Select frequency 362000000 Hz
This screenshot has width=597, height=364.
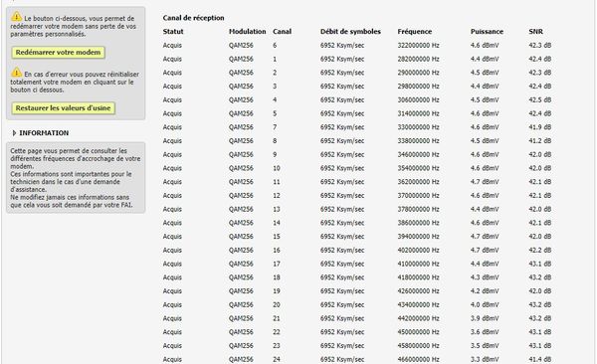[x=419, y=182]
